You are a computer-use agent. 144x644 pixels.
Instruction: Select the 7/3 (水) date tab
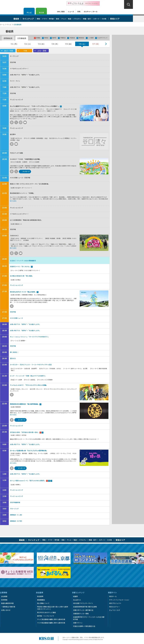41,44
